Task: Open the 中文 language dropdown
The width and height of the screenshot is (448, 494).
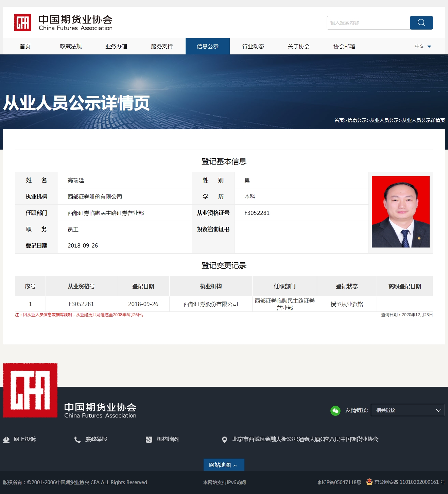Action: (423, 47)
